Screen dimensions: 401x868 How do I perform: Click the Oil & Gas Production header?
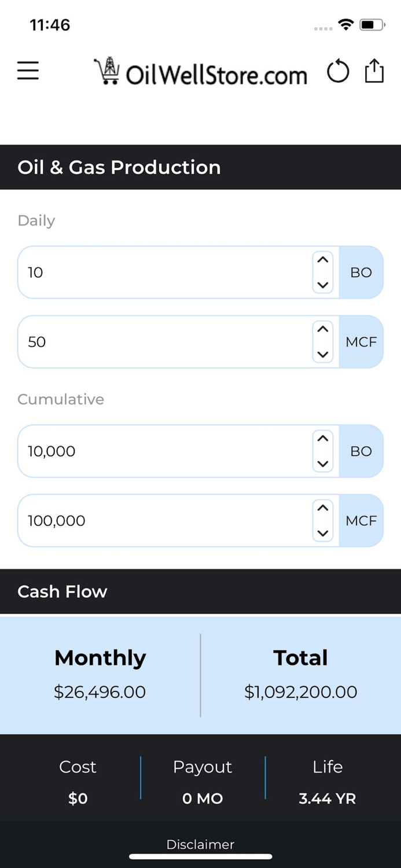tap(119, 167)
